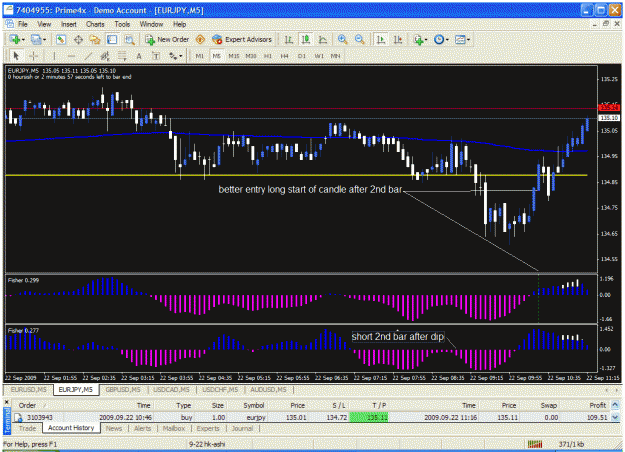Open the Strategy Tester icon
This screenshot has height=452, width=625.
[129, 39]
